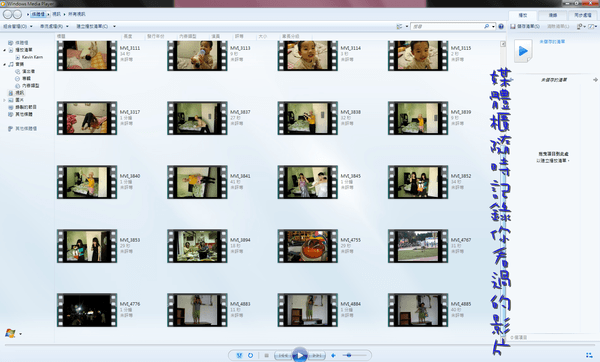Mute the sound with speaker icon

click(333, 355)
